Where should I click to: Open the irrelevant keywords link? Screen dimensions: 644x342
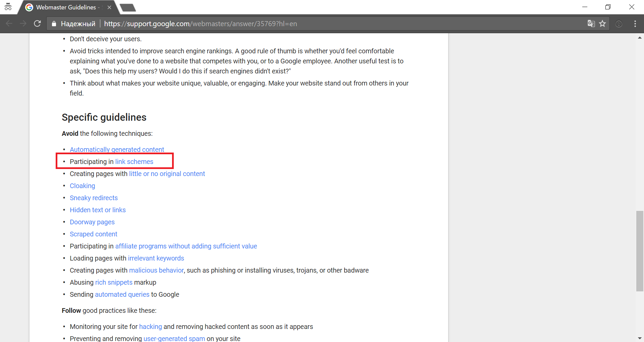[x=156, y=258]
